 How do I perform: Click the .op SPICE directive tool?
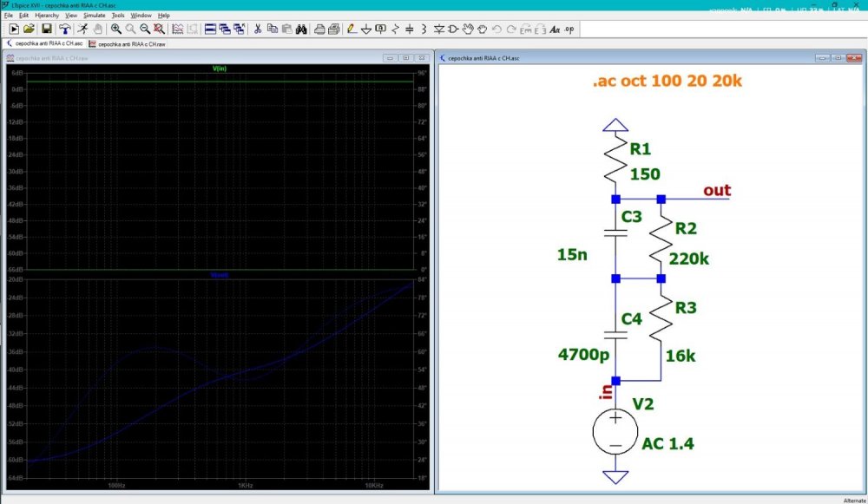(569, 29)
